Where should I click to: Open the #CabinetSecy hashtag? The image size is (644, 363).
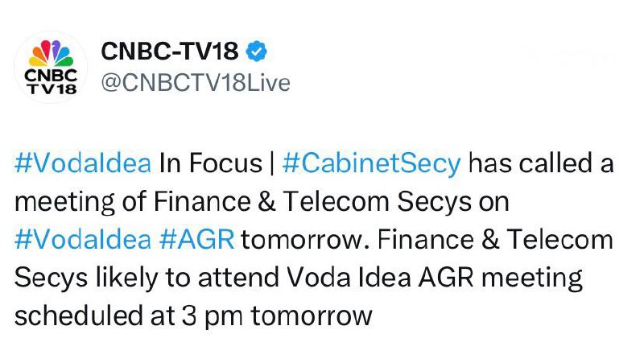pos(372,163)
